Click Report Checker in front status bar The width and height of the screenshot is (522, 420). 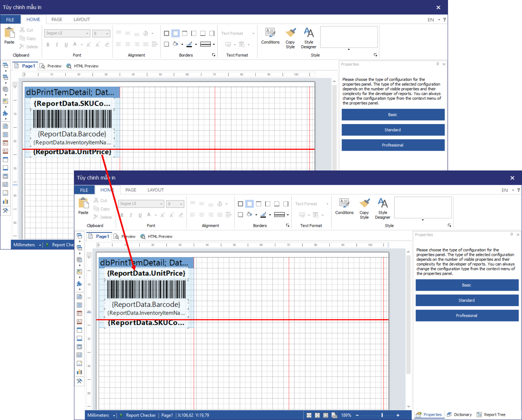[140, 415]
